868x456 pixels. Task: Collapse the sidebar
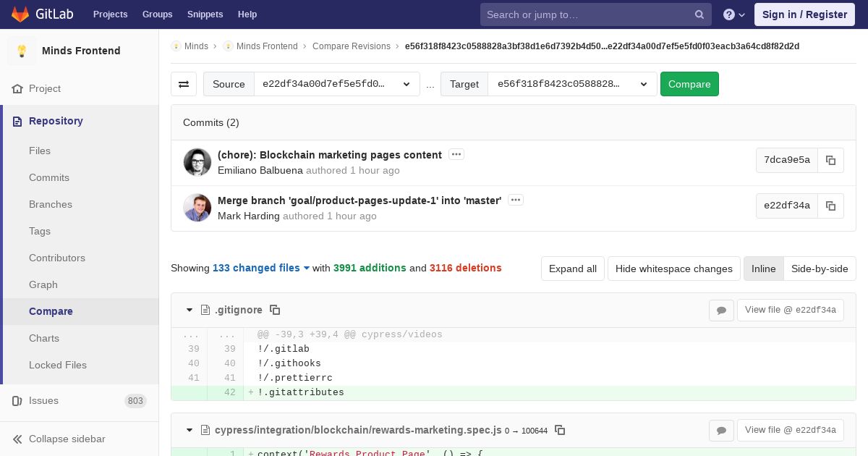click(80, 439)
